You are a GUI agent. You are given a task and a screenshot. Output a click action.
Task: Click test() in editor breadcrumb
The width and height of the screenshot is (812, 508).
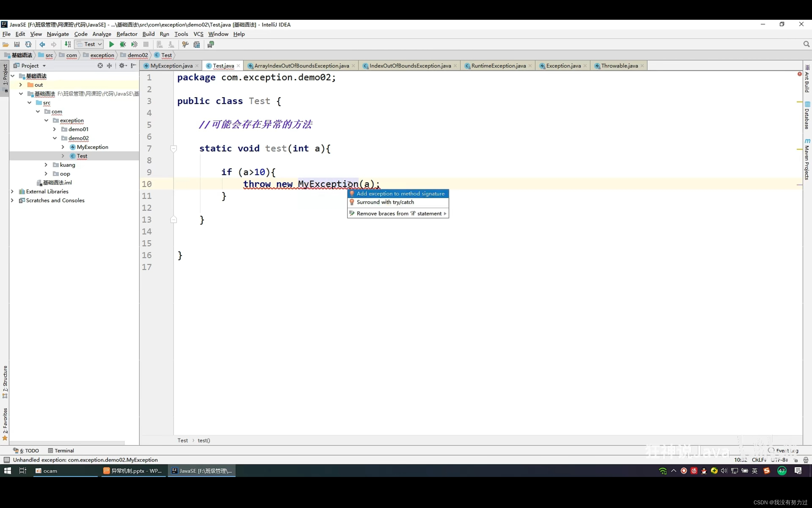point(204,441)
